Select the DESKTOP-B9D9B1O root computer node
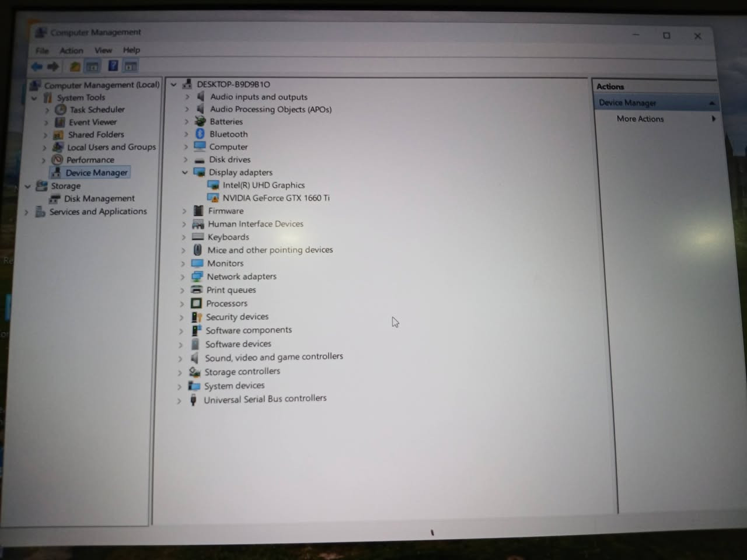Viewport: 747px width, 560px height. (233, 84)
